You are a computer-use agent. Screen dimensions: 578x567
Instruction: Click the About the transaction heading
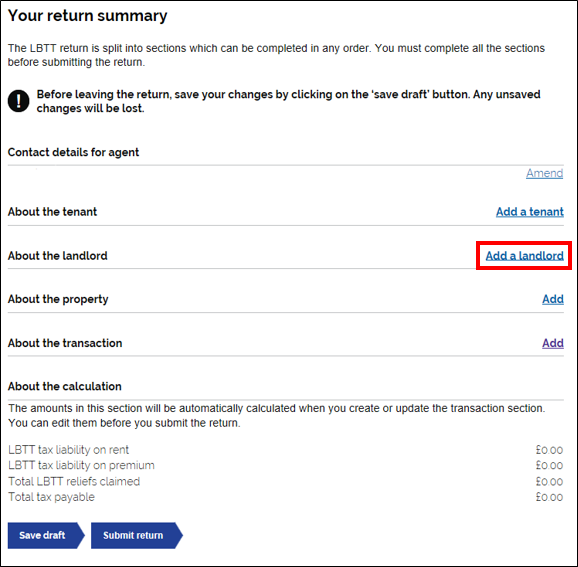[x=65, y=343]
